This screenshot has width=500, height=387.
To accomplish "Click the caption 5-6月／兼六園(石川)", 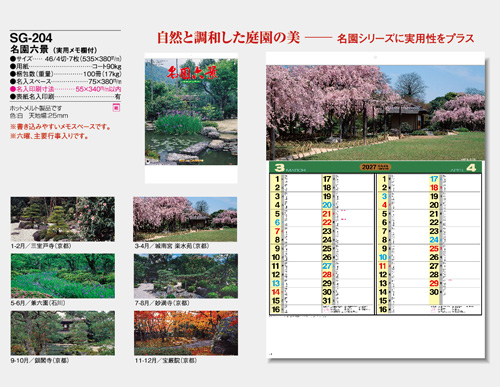I will pyautogui.click(x=38, y=303).
